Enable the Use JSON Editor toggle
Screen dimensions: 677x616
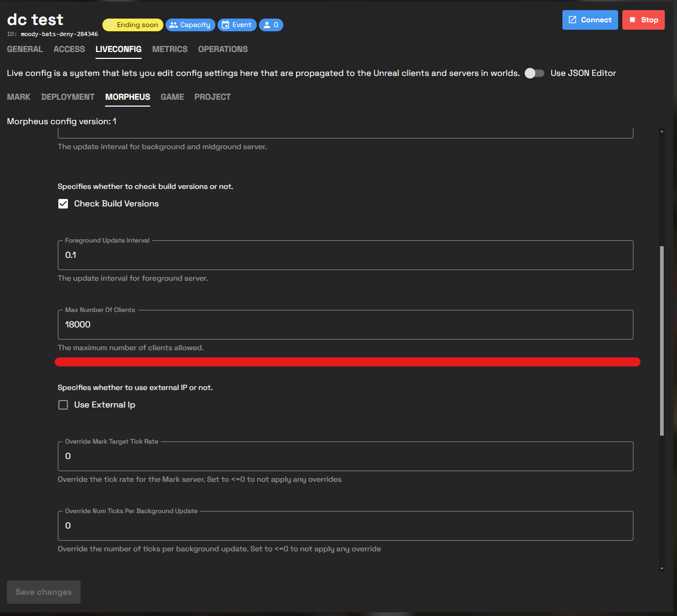point(534,73)
